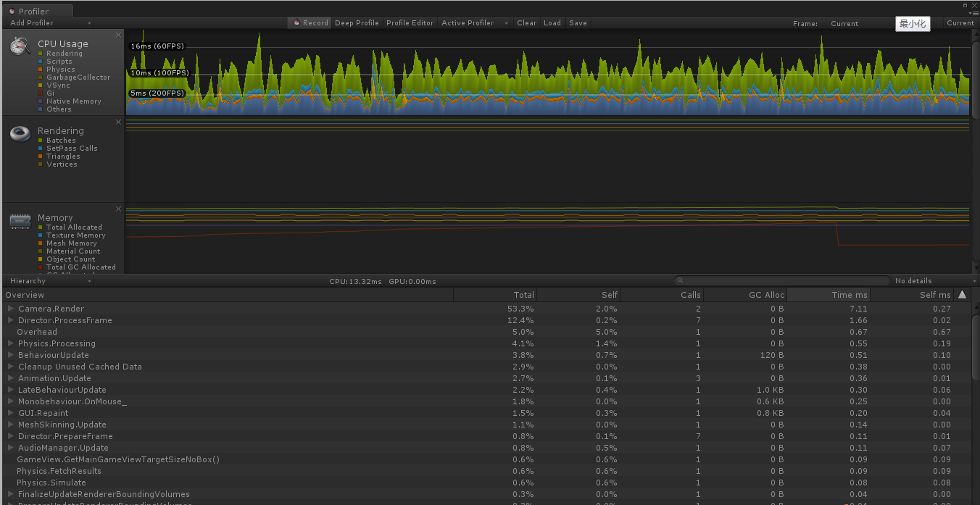Image resolution: width=980 pixels, height=505 pixels.
Task: Expand the BehaviourUpdate row
Action: point(11,355)
